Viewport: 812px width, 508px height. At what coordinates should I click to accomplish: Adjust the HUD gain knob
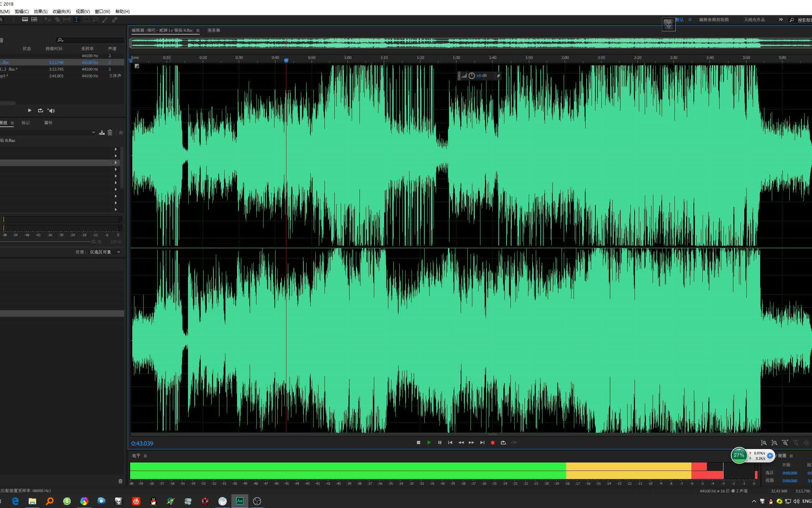pos(472,76)
